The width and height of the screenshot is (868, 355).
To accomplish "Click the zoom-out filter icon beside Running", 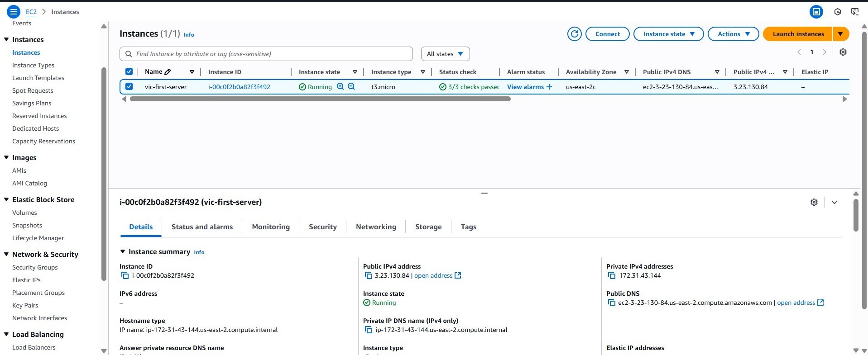I will pos(351,87).
